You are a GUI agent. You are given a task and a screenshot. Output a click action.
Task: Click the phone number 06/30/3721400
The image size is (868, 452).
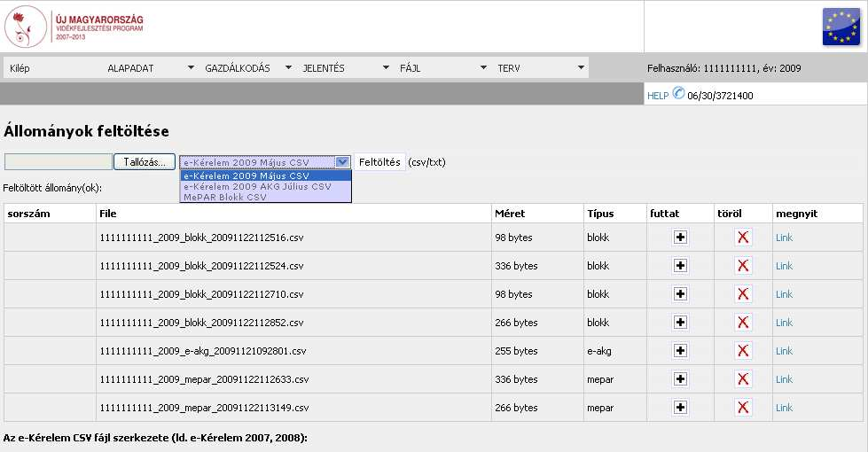pyautogui.click(x=720, y=96)
